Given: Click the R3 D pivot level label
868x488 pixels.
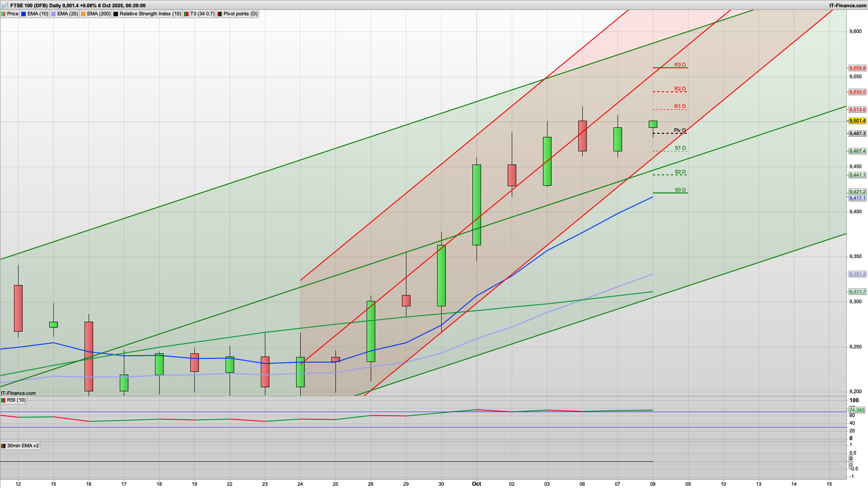Looking at the screenshot, I should (679, 65).
